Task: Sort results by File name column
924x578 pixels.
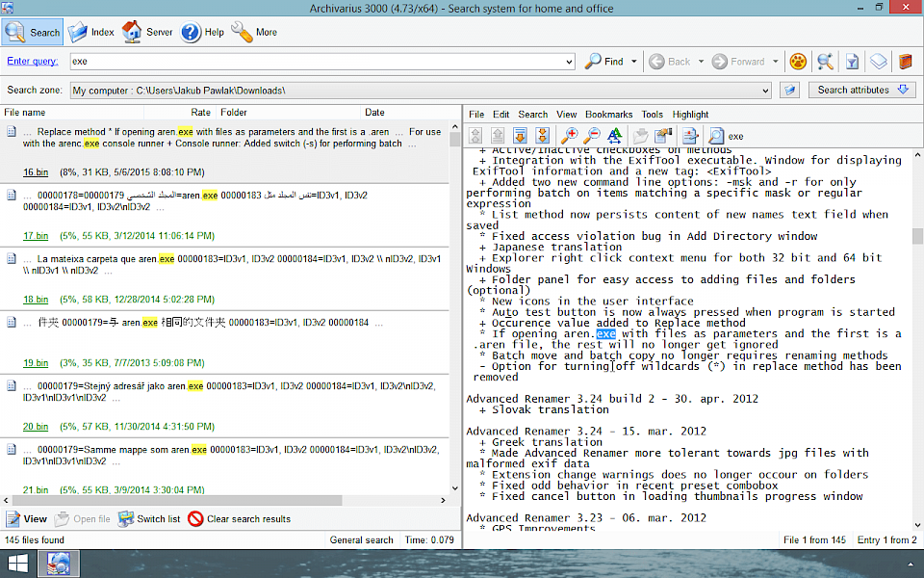Action: tap(72, 112)
